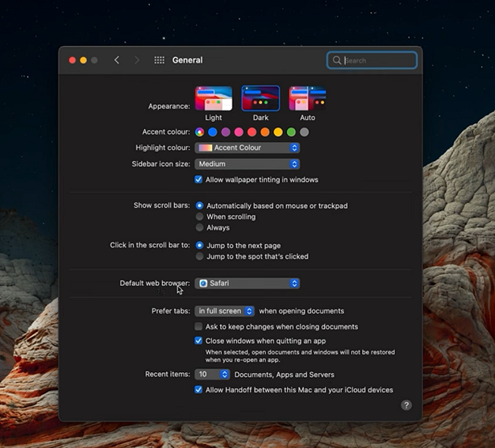495x448 pixels.
Task: Open the show all preferences grid
Action: (x=160, y=60)
